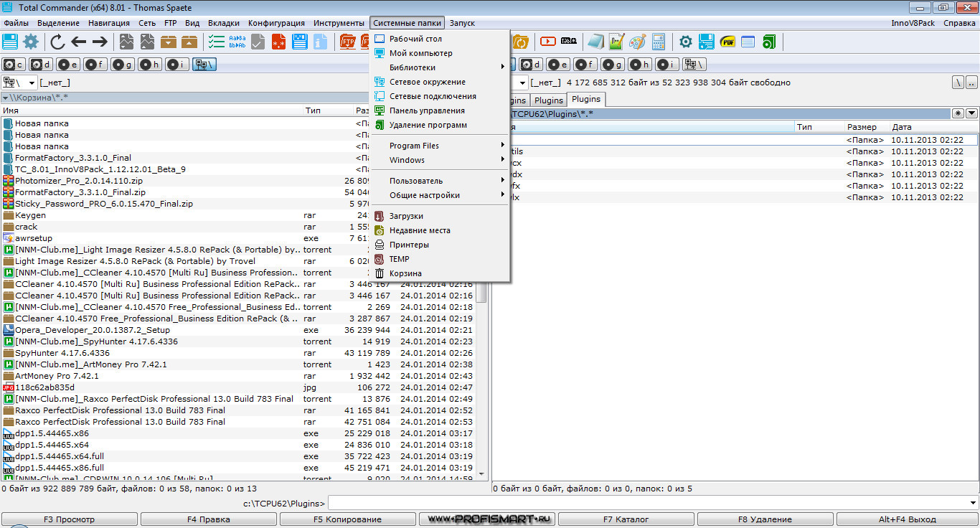Switch to the active Plugins tab
The height and width of the screenshot is (528, 980).
(586, 99)
